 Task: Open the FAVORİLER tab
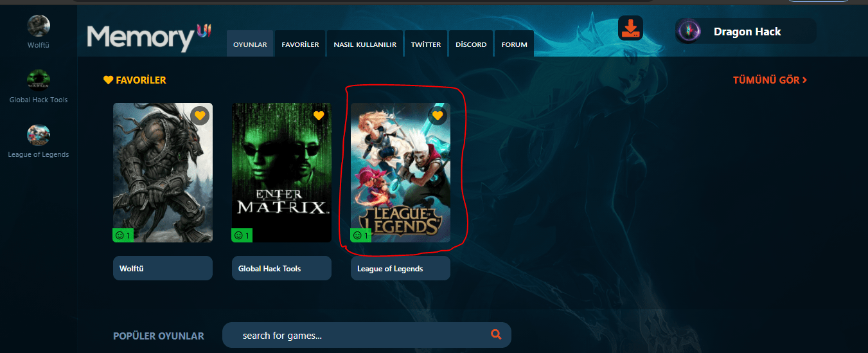pos(300,44)
